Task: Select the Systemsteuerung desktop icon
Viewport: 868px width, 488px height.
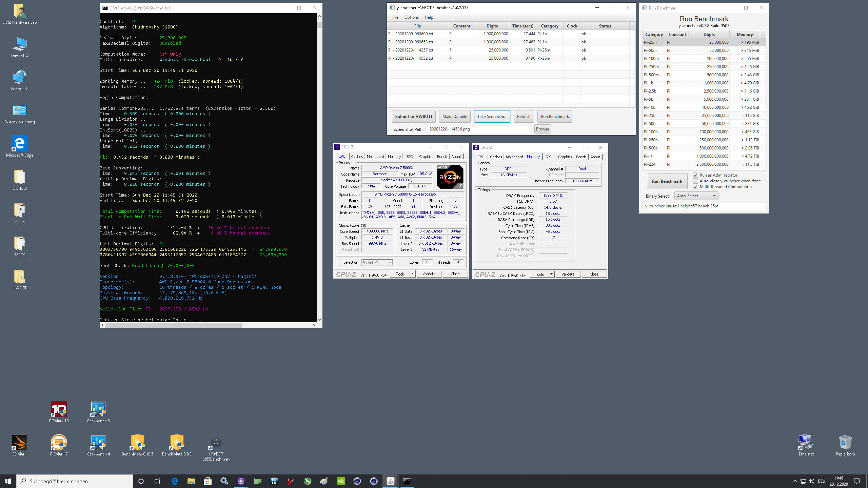Action: tap(19, 114)
